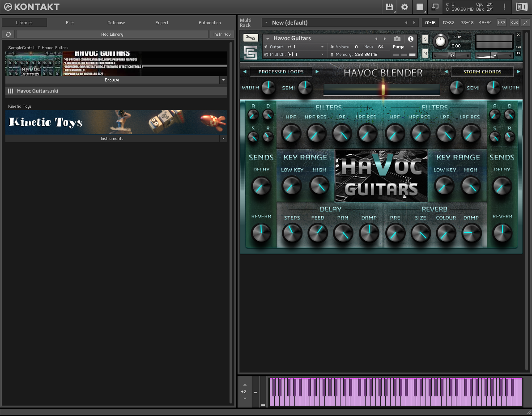
Task: Toggle the PV button on instrument
Action: 519,53
